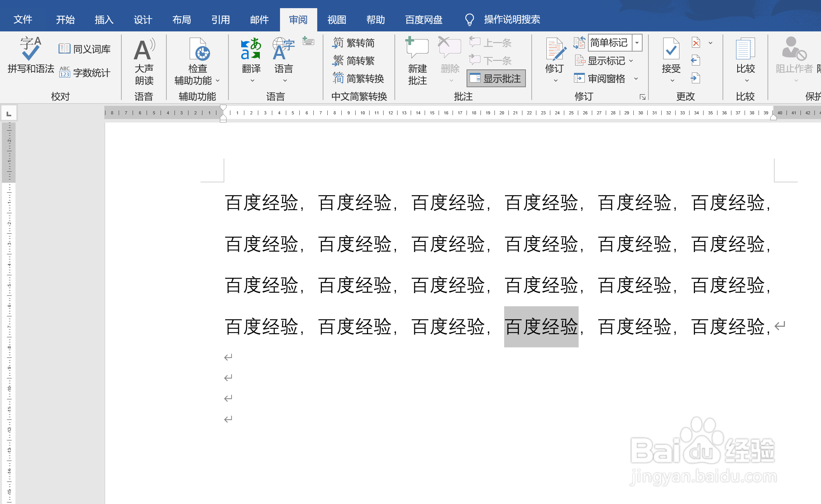Click the reject change icon
This screenshot has width=821, height=504.
tap(696, 43)
